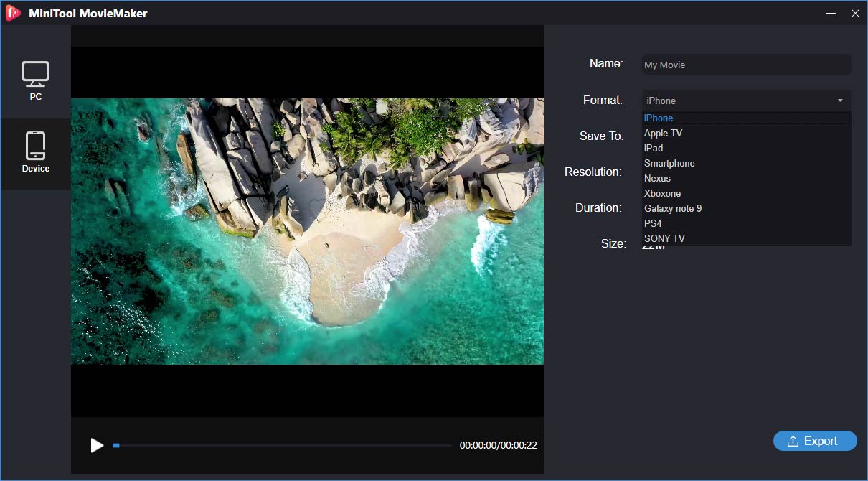This screenshot has height=481, width=868.
Task: Choose Smartphone in the format list
Action: [x=746, y=163]
